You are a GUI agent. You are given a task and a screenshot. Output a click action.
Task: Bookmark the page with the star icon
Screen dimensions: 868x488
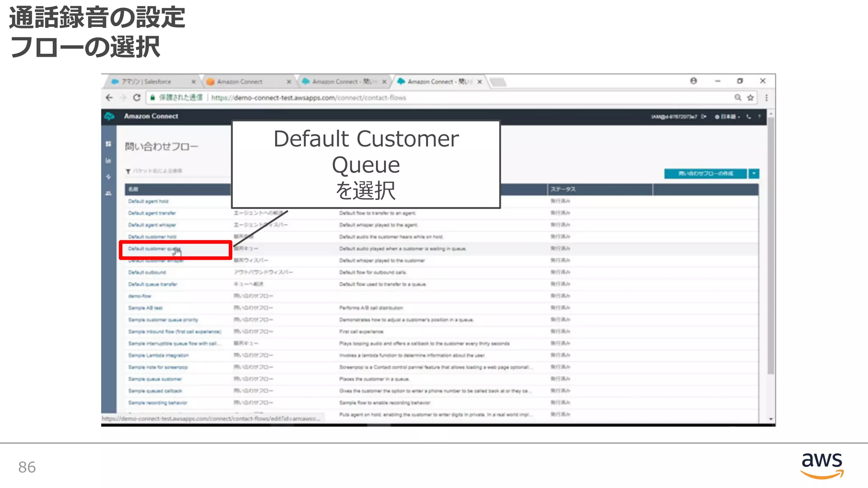point(751,98)
